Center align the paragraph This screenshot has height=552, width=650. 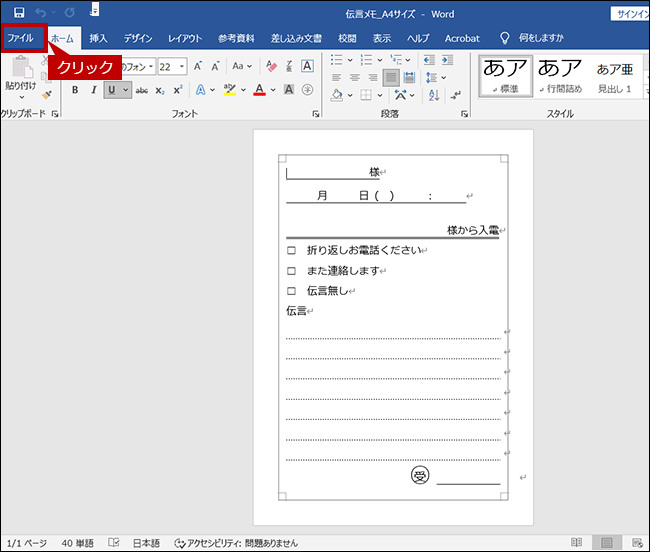click(354, 77)
